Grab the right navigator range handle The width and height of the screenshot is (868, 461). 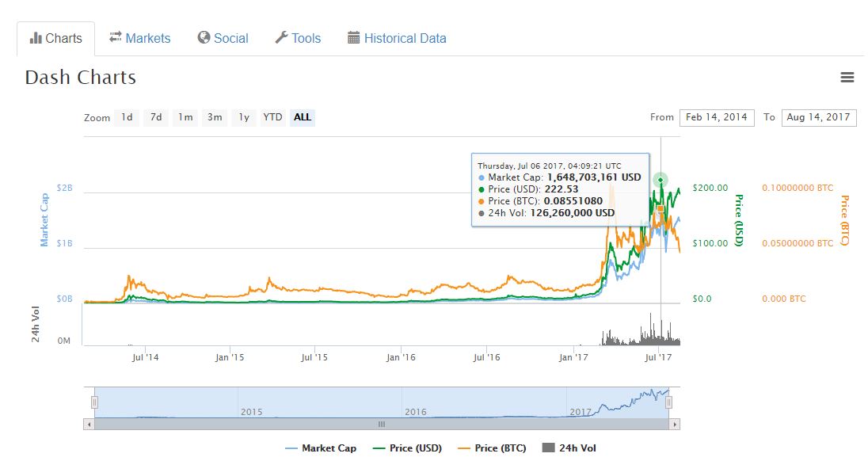[x=668, y=402]
